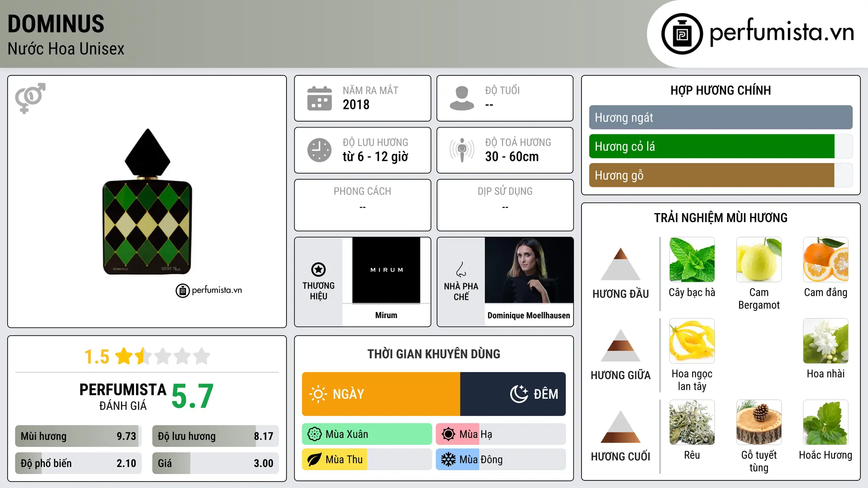868x488 pixels.
Task: Open the Hoa nhài note image
Action: (826, 341)
